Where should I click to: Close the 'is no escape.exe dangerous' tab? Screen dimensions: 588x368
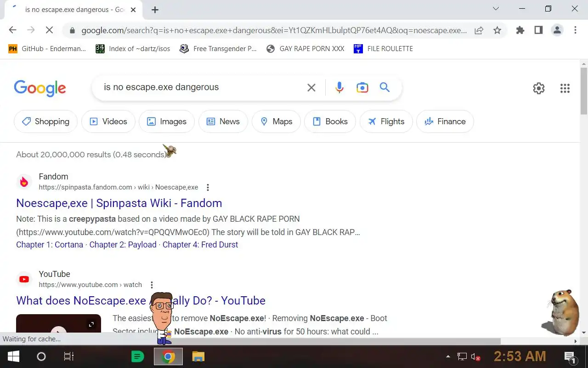[133, 10]
